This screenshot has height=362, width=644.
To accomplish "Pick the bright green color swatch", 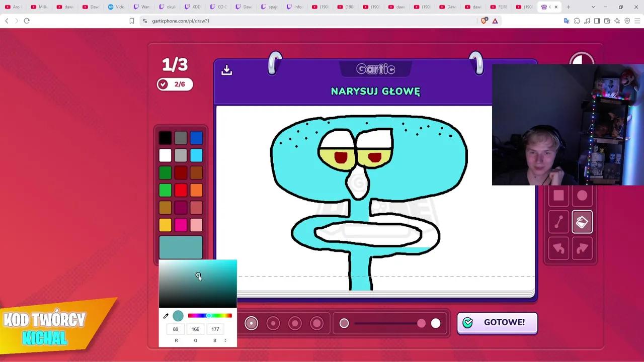I will pyautogui.click(x=165, y=190).
